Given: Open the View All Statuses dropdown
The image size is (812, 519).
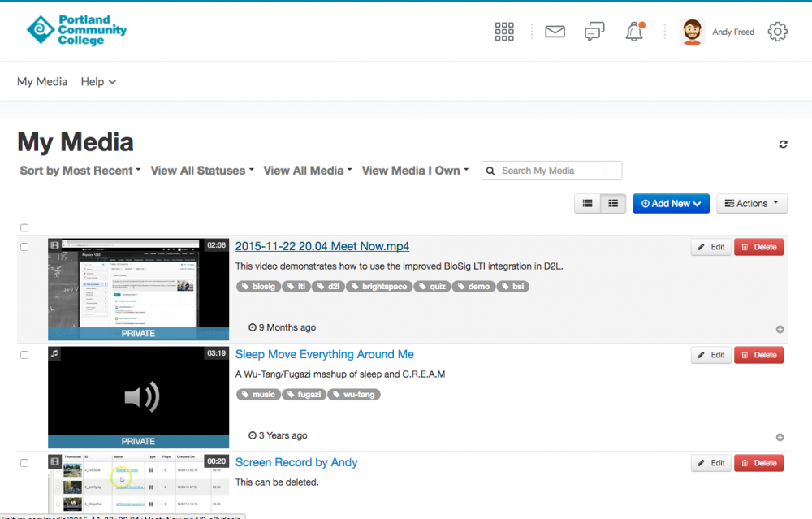Looking at the screenshot, I should point(201,171).
